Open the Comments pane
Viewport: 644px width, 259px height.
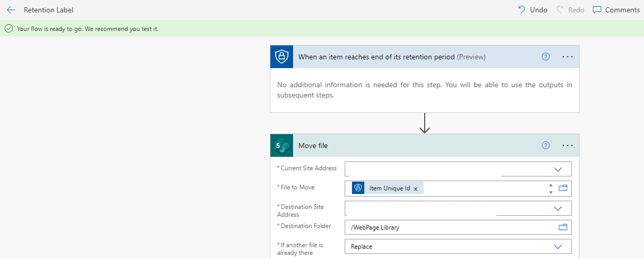[x=616, y=10]
